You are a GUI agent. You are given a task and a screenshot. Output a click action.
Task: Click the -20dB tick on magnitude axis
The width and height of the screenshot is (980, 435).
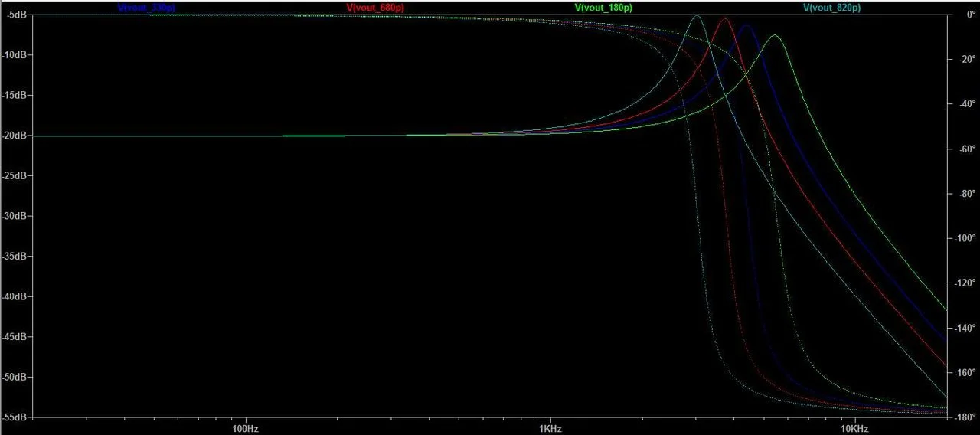[x=15, y=136]
